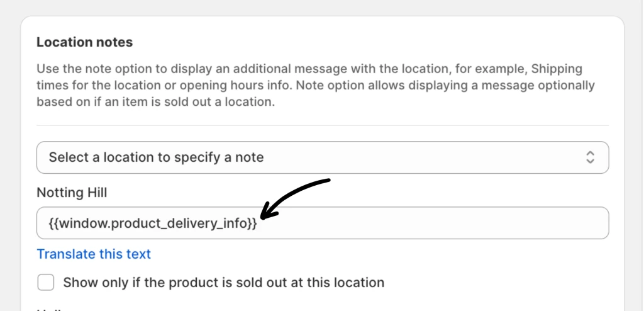Click 'Show only if the product is sold out' label
The height and width of the screenshot is (311, 644).
click(x=223, y=282)
